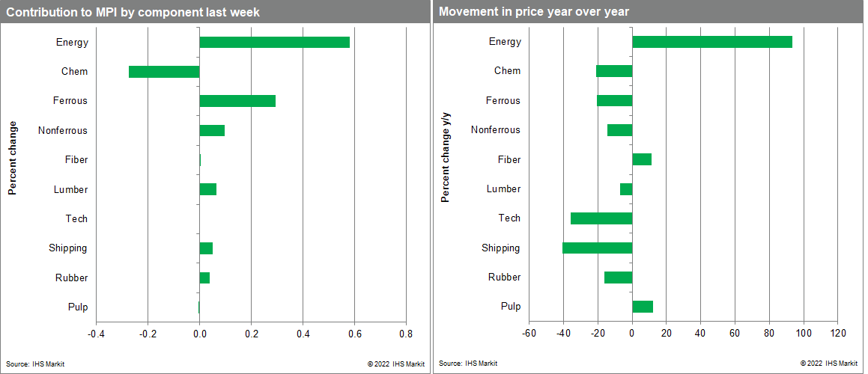
Task: Select the negative Chem bar in MPI contribution chart
Action: (164, 72)
